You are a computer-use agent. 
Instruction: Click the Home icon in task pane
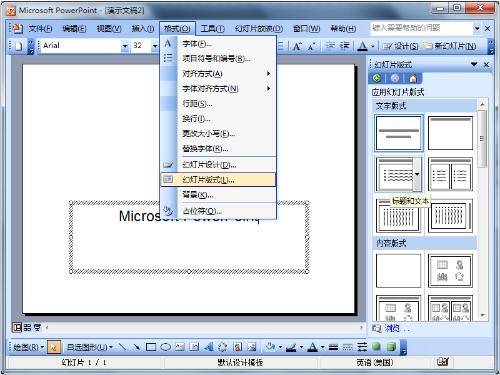coord(413,78)
